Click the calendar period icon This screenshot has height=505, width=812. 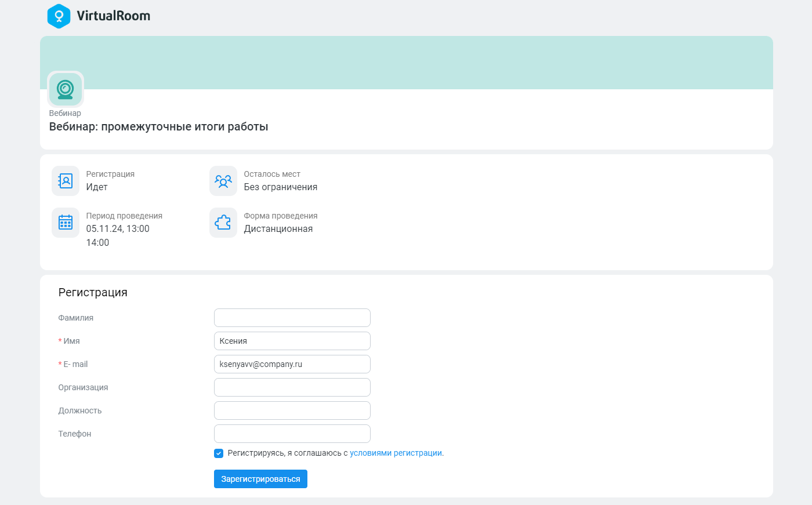[x=66, y=223]
